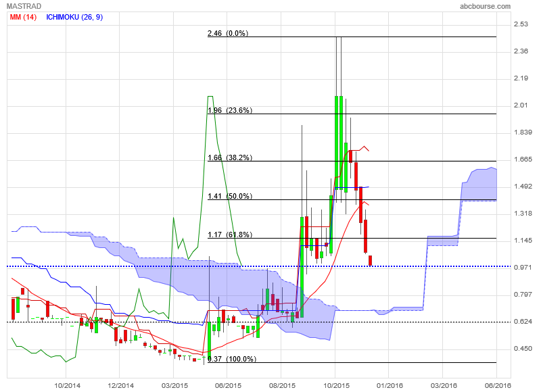Click the 12/2014 date label
541x392 pixels.
[x=121, y=385]
